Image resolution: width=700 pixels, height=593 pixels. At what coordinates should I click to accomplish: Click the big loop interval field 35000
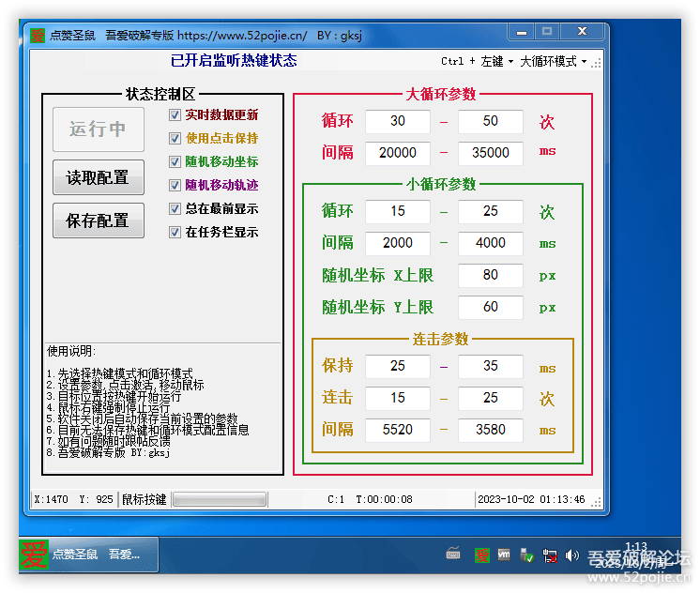[x=490, y=153]
